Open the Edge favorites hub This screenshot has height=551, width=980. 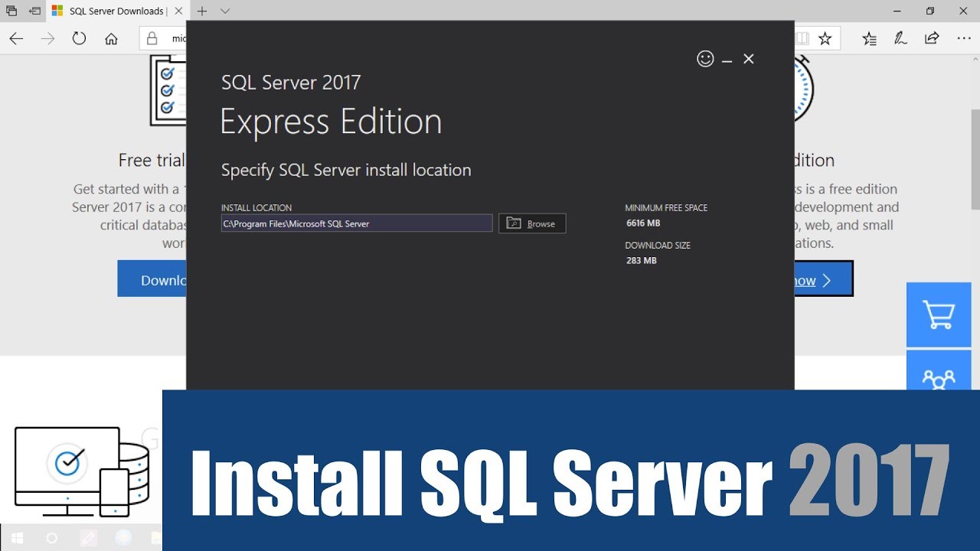869,39
